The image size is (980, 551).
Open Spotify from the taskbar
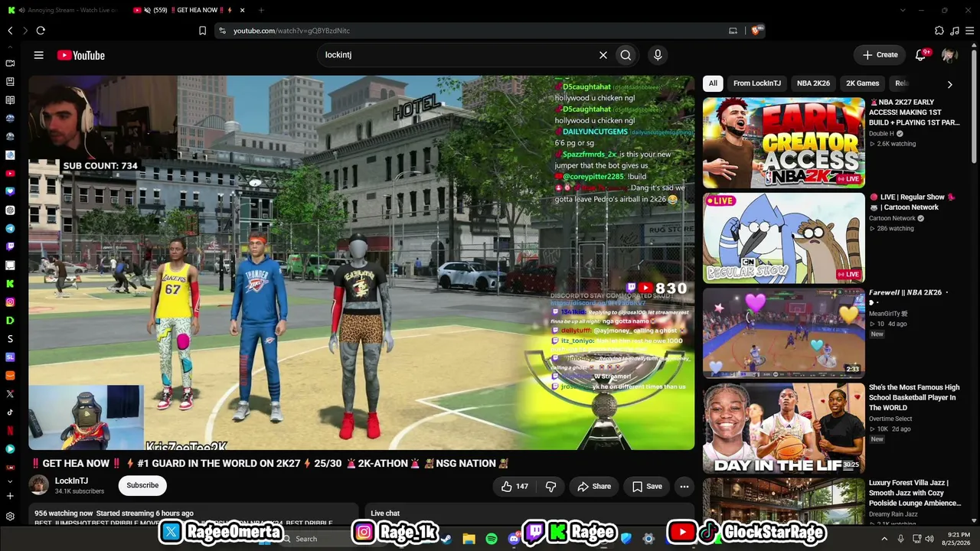coord(492,539)
